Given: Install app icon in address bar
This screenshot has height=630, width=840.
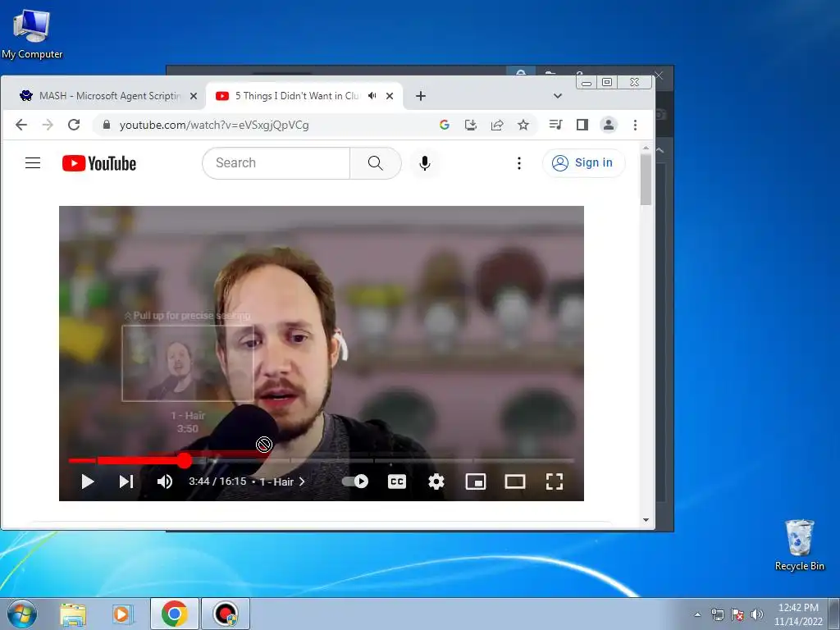Looking at the screenshot, I should tap(470, 125).
